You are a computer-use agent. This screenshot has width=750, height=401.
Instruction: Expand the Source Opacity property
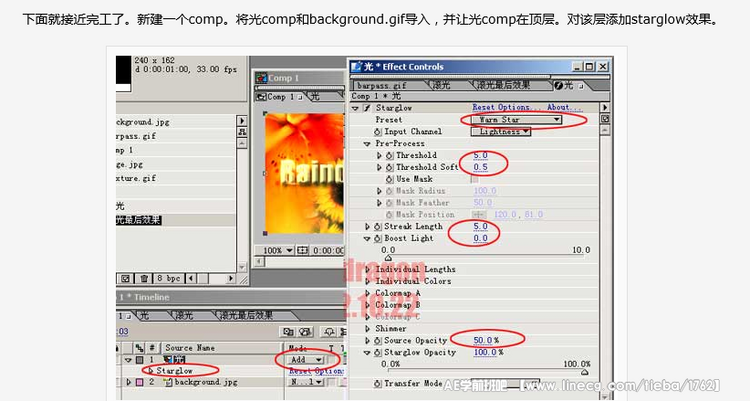click(367, 341)
